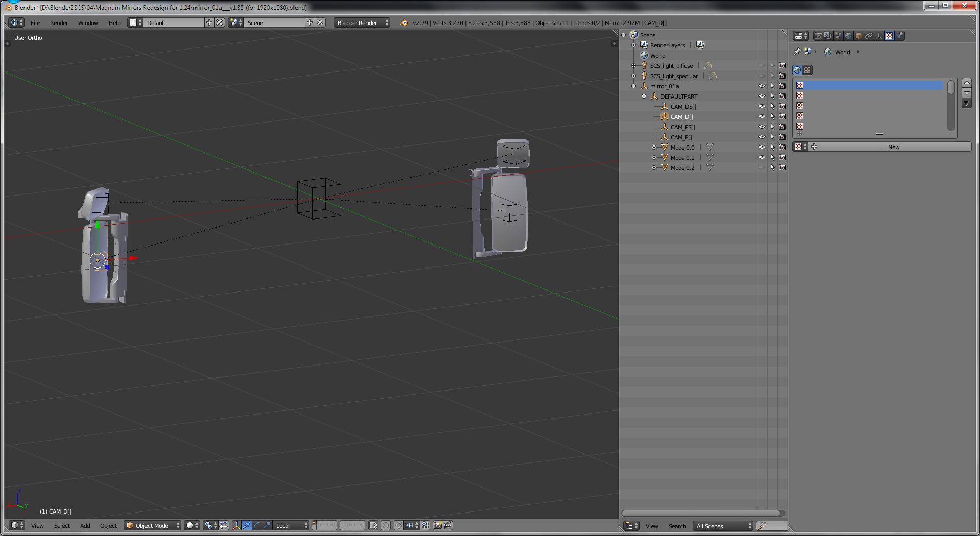This screenshot has height=536, width=980.
Task: Select the scale manipulator icon
Action: pyautogui.click(x=267, y=525)
